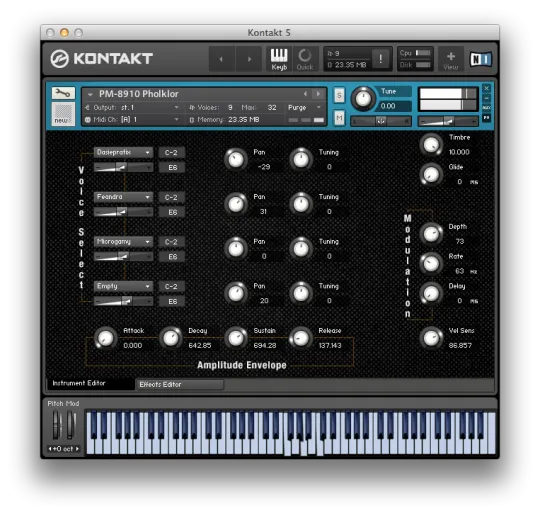Adjust the Feandra voice volume slider
Image resolution: width=540 pixels, height=515 pixels.
coord(123,212)
